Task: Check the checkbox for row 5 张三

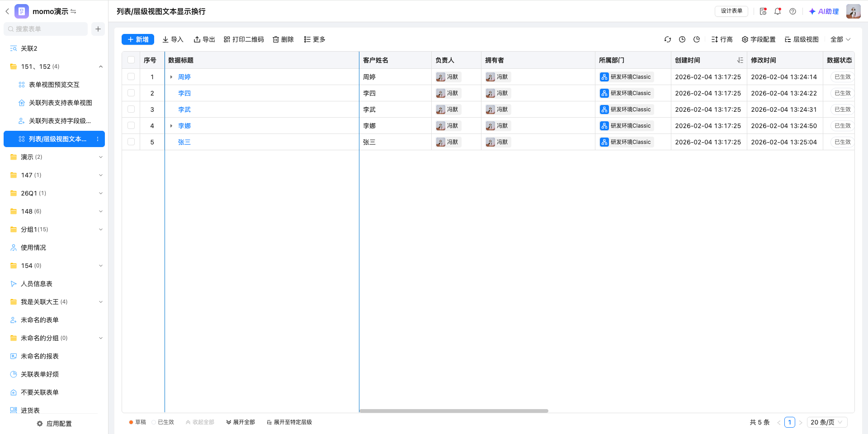Action: (x=131, y=142)
